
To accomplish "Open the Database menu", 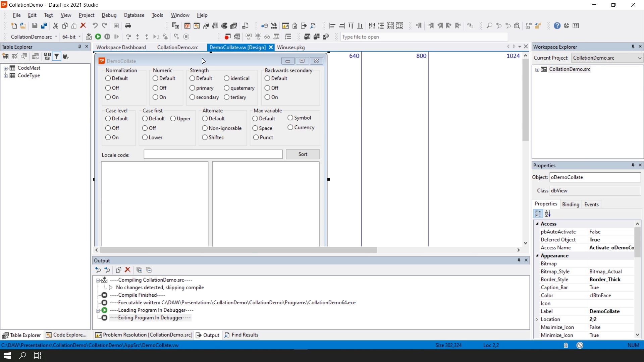I will click(x=134, y=15).
